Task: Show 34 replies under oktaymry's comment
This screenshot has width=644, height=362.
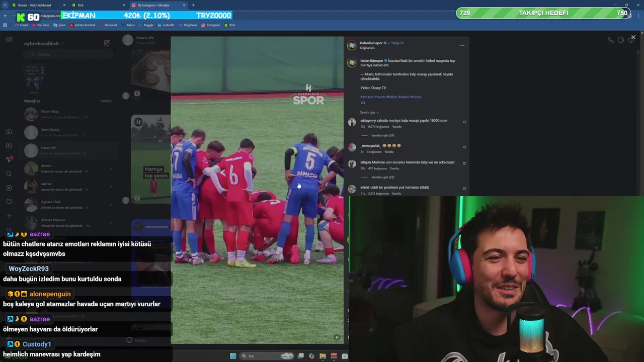Action: (382, 135)
